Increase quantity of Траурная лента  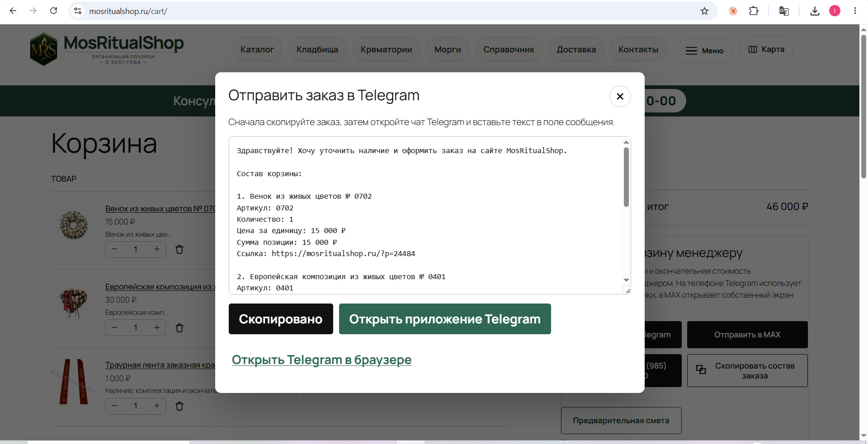(157, 406)
